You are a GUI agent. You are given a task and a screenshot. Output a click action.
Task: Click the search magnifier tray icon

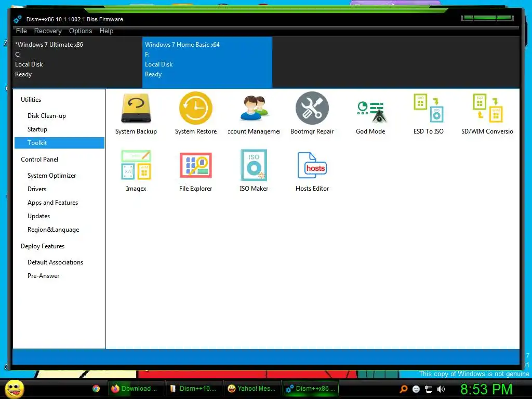click(x=403, y=389)
